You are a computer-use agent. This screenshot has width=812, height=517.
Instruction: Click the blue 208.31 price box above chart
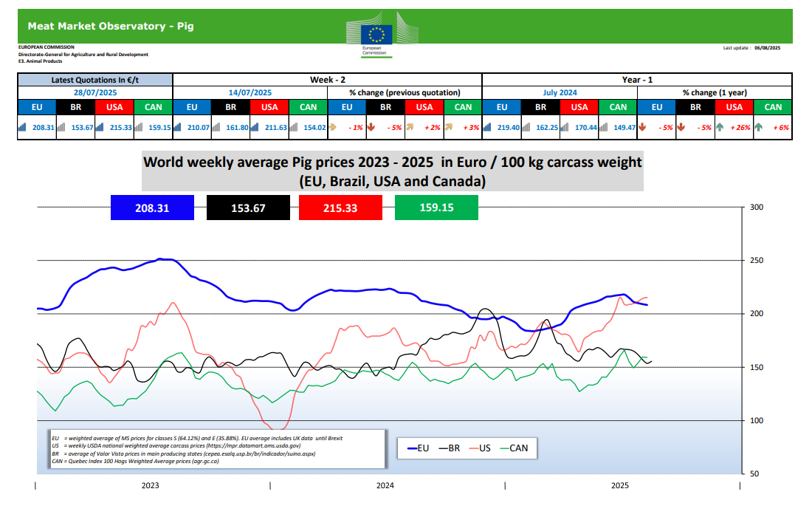[x=152, y=208]
